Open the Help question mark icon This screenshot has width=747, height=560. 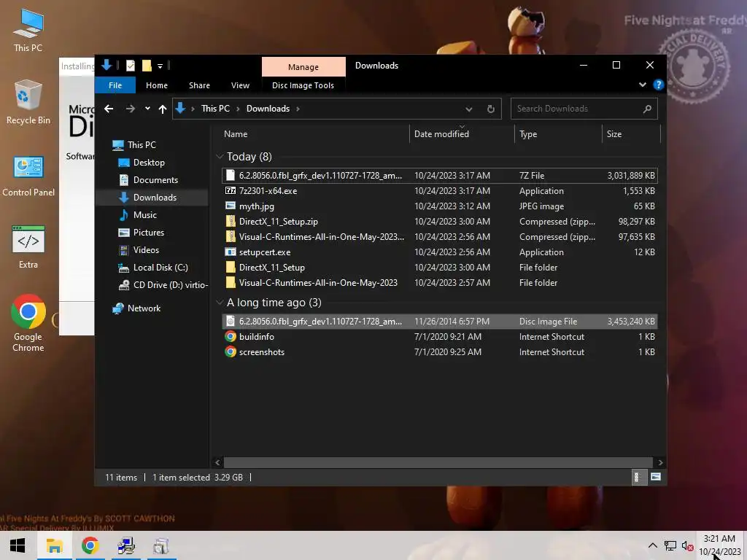tap(659, 85)
